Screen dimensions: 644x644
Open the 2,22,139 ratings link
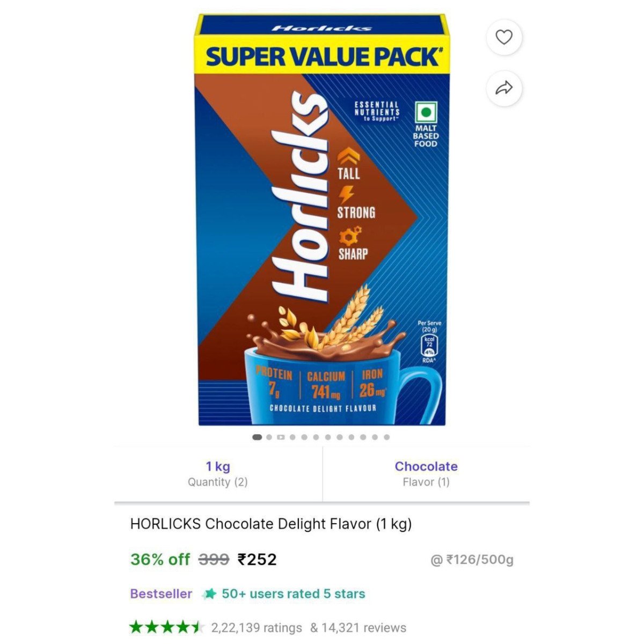(257, 627)
